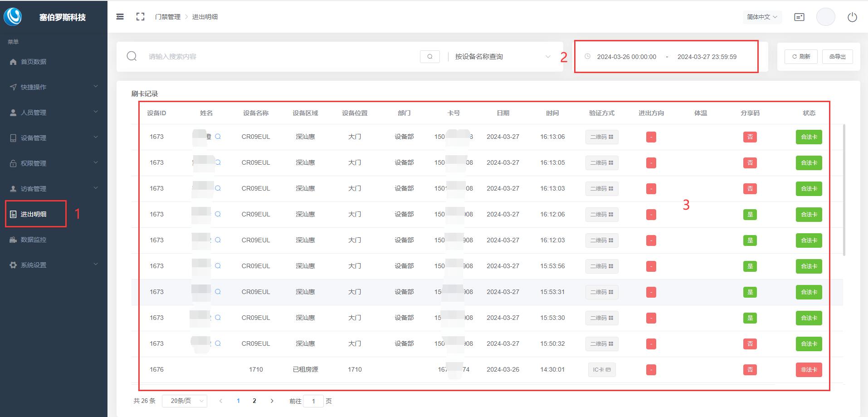Click the 导出 export button
868x417 pixels.
pyautogui.click(x=838, y=57)
